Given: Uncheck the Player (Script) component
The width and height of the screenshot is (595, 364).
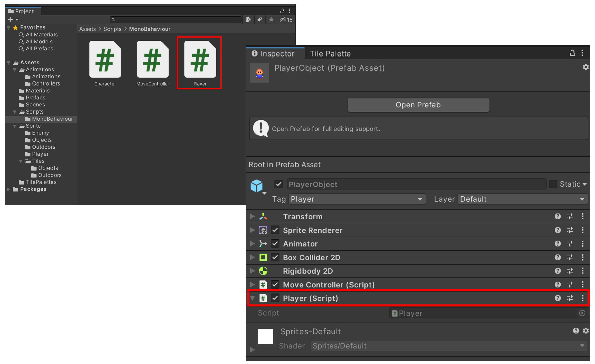Looking at the screenshot, I should pyautogui.click(x=275, y=298).
